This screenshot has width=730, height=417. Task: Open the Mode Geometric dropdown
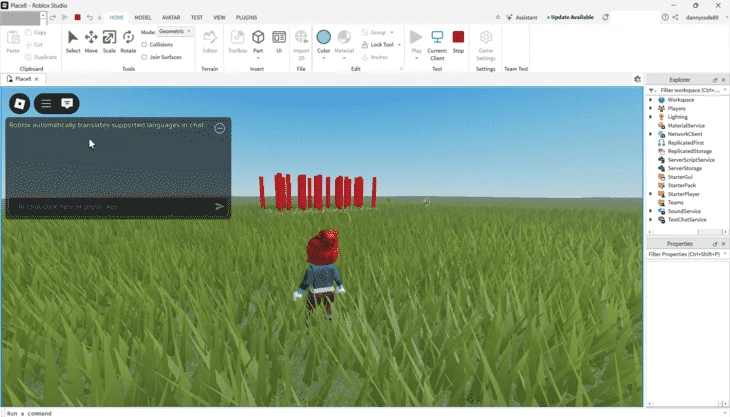[175, 31]
